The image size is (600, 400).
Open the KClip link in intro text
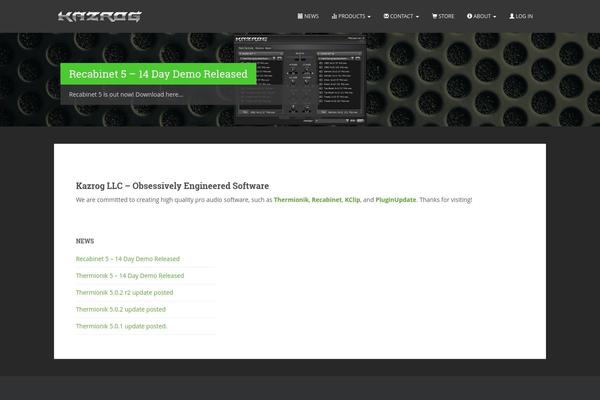[x=352, y=200]
